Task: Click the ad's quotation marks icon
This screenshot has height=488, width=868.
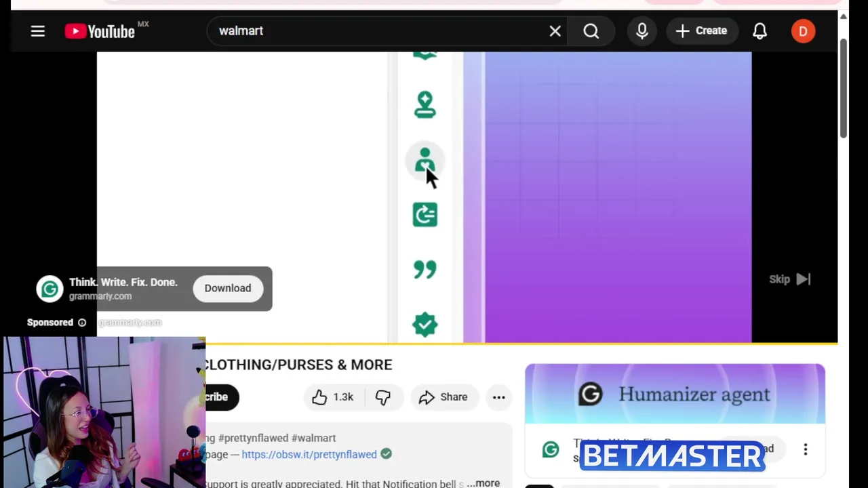Action: (x=425, y=270)
